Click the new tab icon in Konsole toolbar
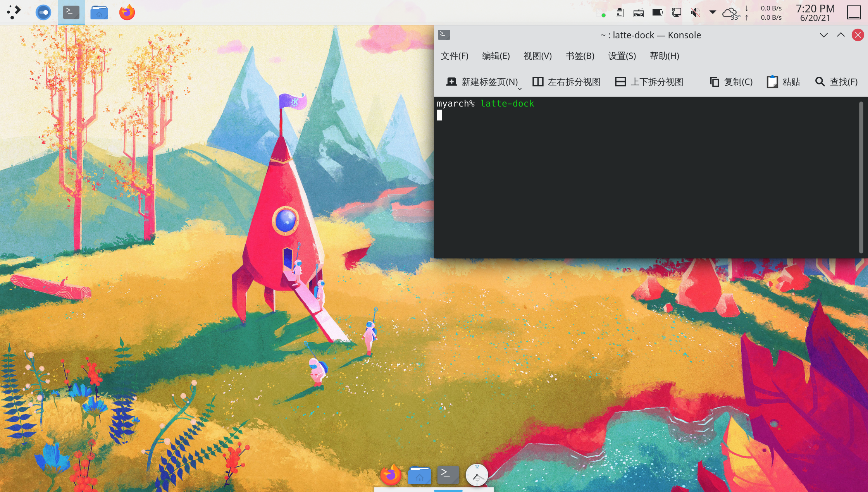Viewport: 868px width, 492px height. (451, 82)
